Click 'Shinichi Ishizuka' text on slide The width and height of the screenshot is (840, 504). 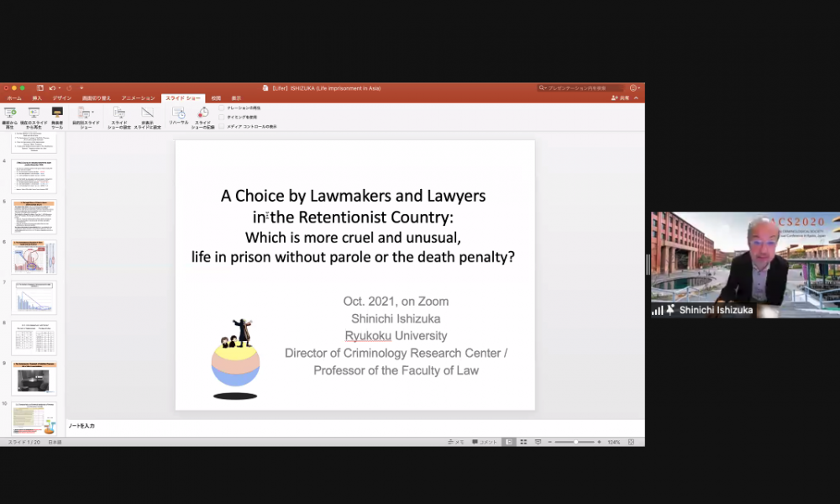click(396, 318)
